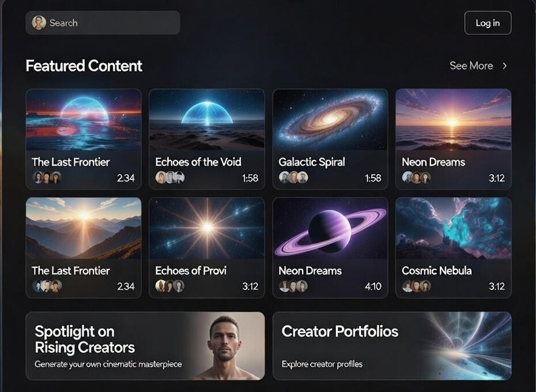536x392 pixels.
Task: Select the Echoes of Provi title
Action: click(191, 270)
